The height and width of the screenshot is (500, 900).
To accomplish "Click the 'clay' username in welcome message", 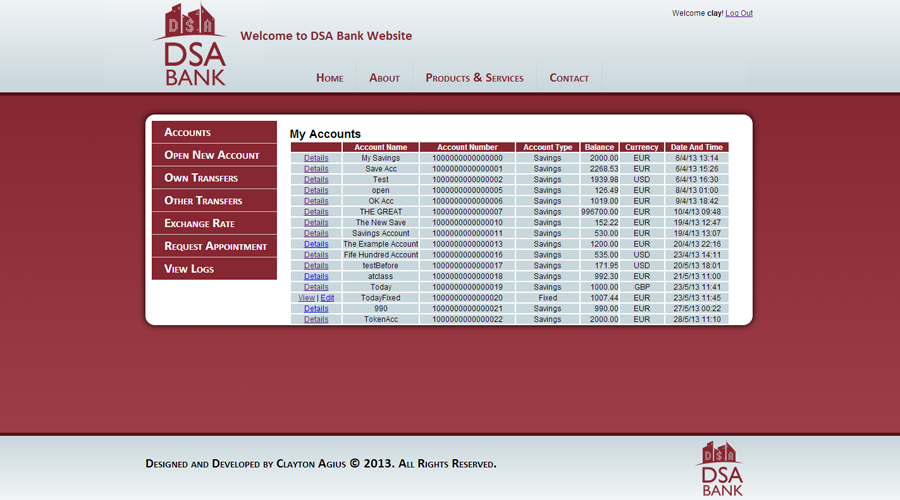I will (x=714, y=13).
